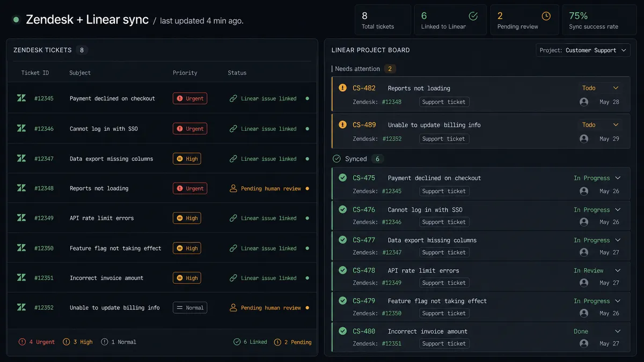The image size is (644, 362).
Task: Open In Progress dropdown on CS-477
Action: (x=597, y=240)
